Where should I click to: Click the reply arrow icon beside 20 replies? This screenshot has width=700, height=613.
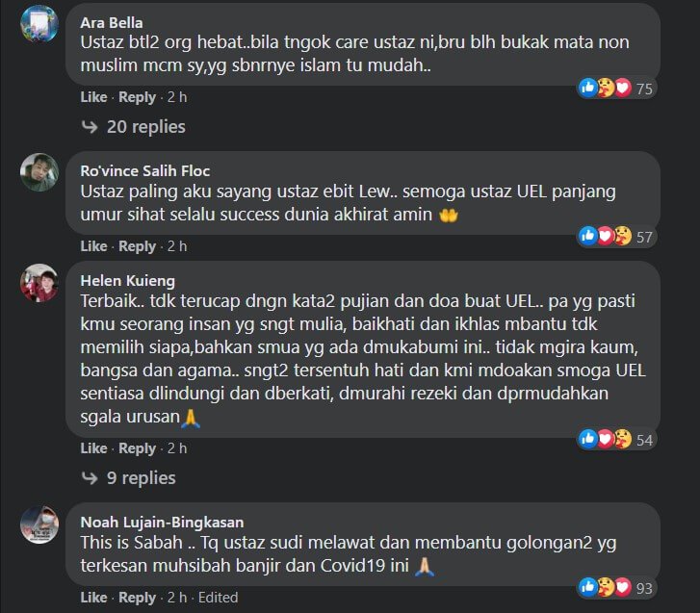(90, 127)
